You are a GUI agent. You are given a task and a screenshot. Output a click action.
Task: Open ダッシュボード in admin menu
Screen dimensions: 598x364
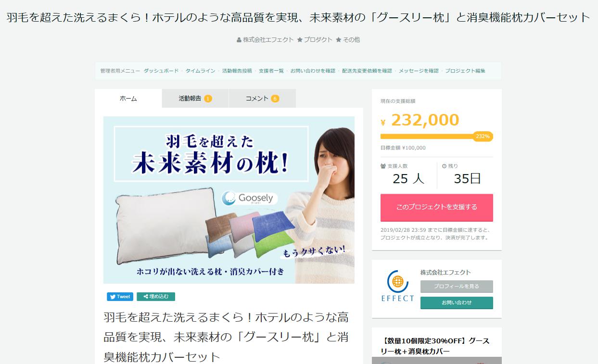[x=161, y=71]
